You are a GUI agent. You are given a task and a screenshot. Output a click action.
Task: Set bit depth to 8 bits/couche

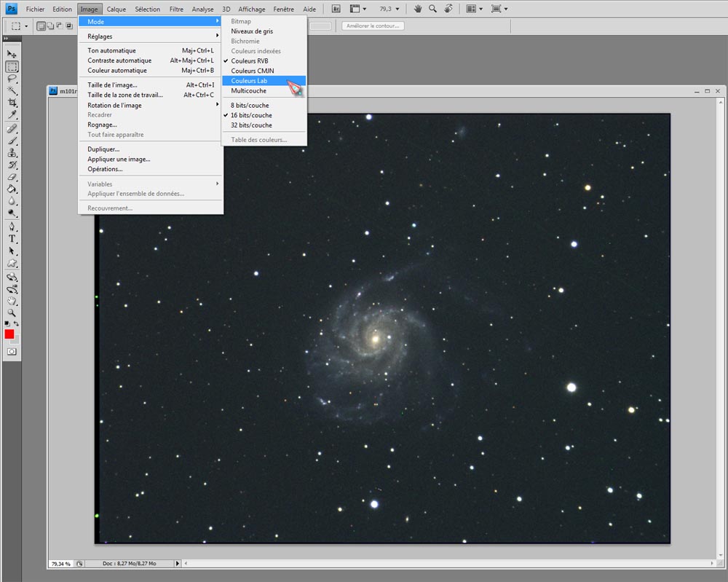250,106
